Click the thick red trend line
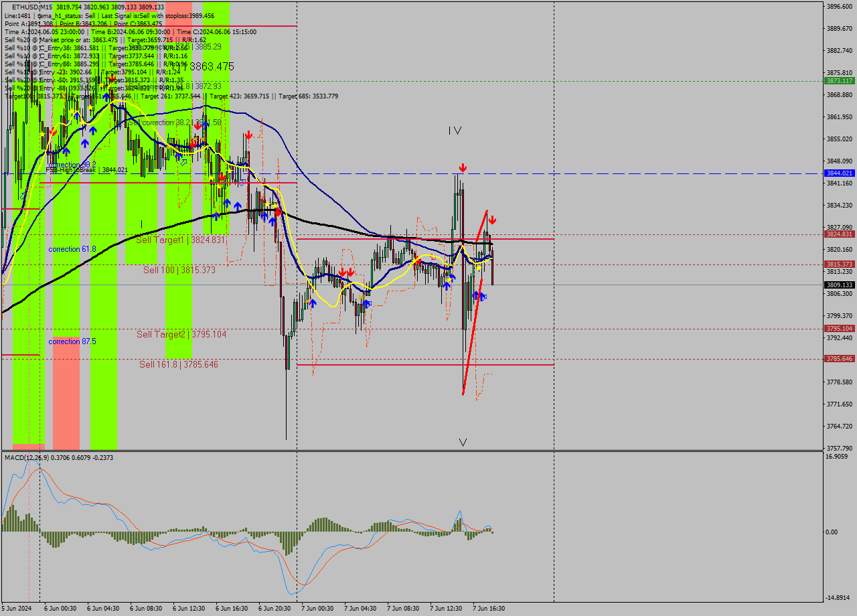Viewport: 857px width, 616px height. point(473,309)
